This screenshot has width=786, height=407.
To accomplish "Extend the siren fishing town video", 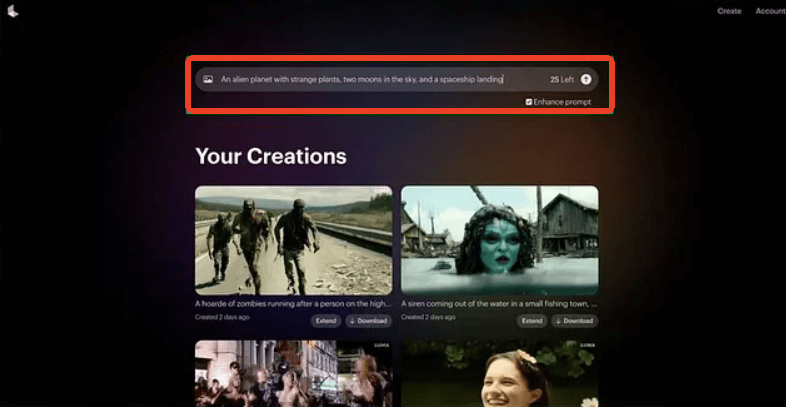I will [x=532, y=321].
